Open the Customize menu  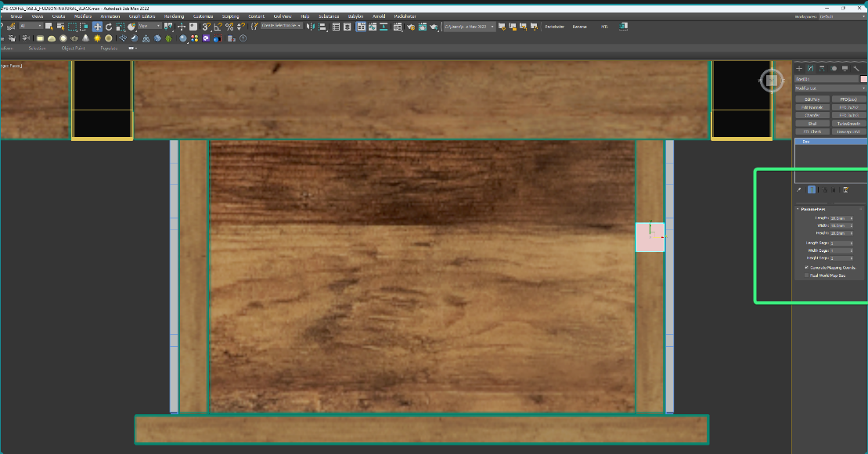tap(202, 16)
